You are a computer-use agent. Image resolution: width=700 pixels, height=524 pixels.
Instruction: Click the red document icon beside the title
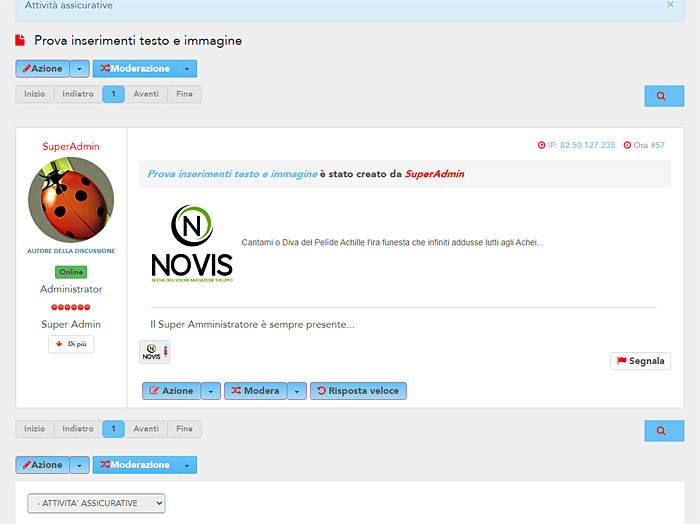pyautogui.click(x=20, y=41)
